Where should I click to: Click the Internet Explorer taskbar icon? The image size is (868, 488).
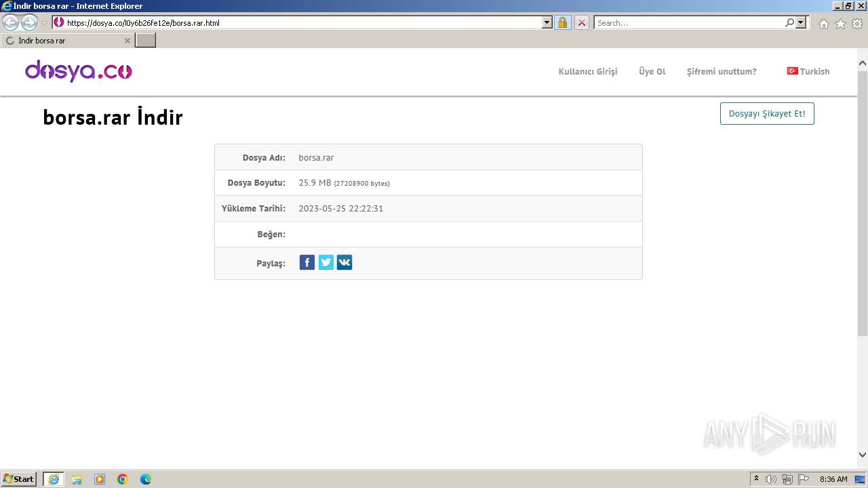point(54,479)
